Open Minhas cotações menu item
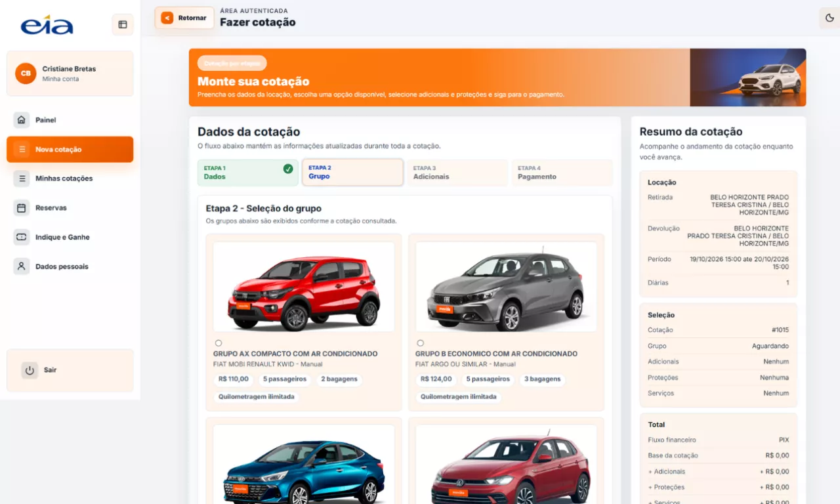The height and width of the screenshot is (504, 840). tap(70, 178)
